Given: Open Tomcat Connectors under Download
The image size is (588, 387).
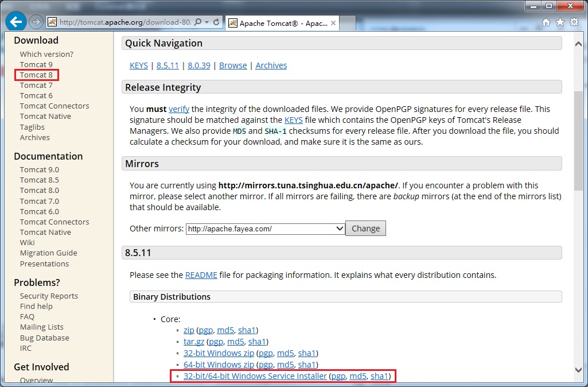Looking at the screenshot, I should point(54,106).
